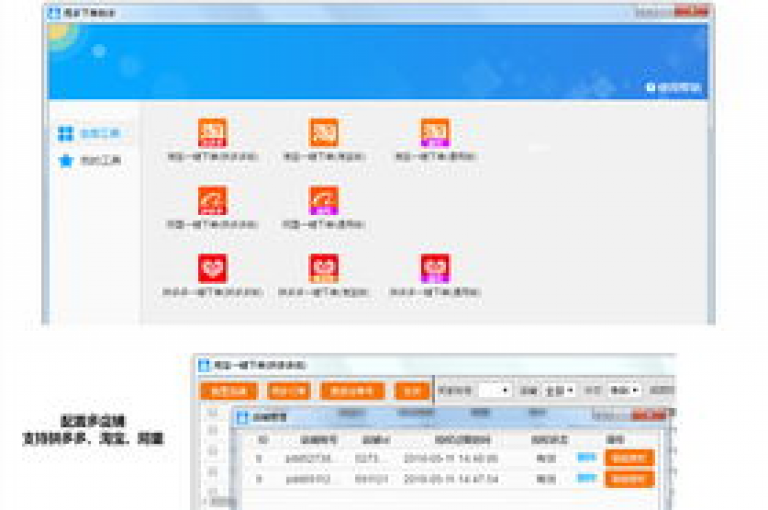Viewport: 768px width, 510px height.
Task: Click the ID column header in store table
Action: coord(263,439)
